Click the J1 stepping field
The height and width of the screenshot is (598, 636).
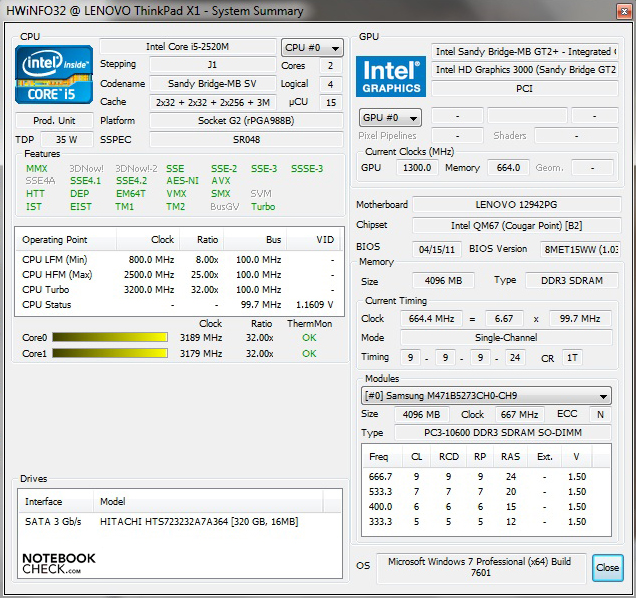(x=213, y=65)
